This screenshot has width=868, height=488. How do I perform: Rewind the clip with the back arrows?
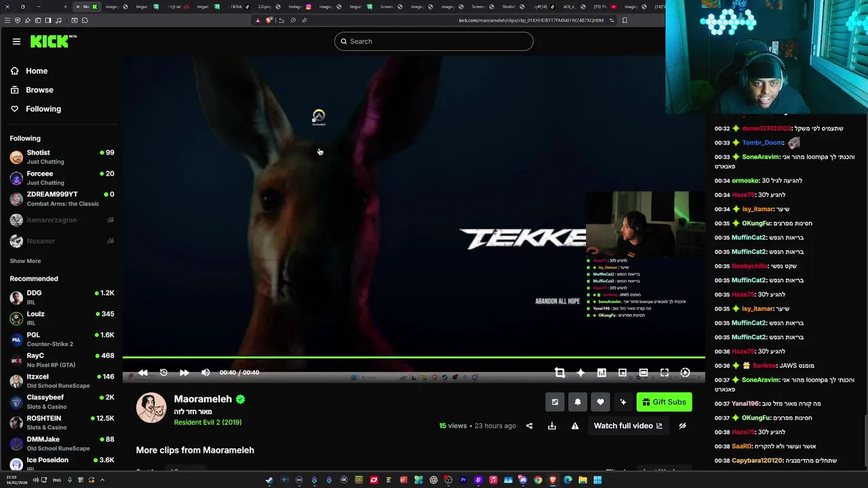[142, 372]
